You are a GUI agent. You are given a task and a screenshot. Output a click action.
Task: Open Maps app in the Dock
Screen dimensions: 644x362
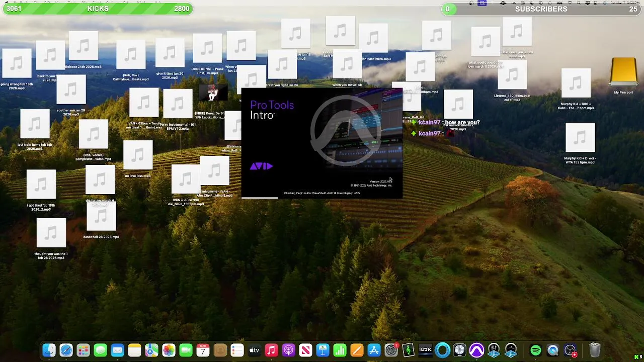point(151,350)
